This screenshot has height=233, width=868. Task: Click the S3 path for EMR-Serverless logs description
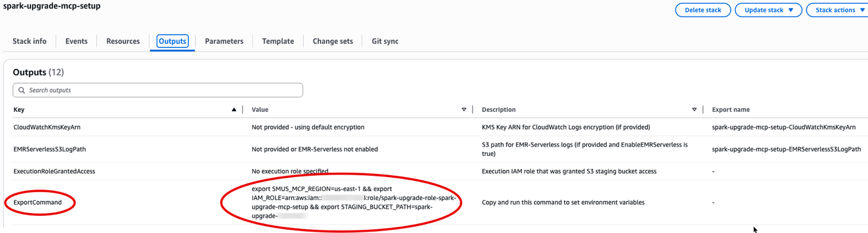(x=585, y=149)
